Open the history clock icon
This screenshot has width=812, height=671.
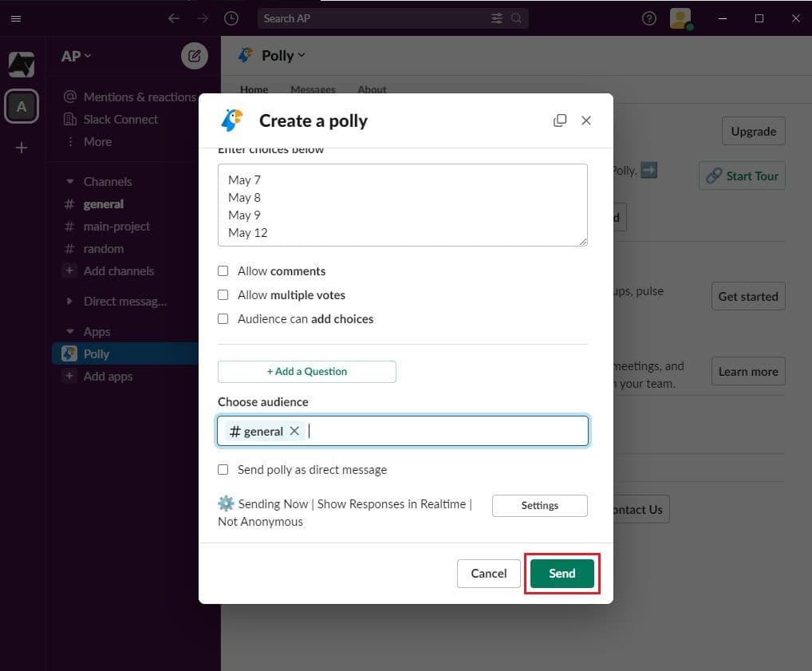(x=231, y=18)
